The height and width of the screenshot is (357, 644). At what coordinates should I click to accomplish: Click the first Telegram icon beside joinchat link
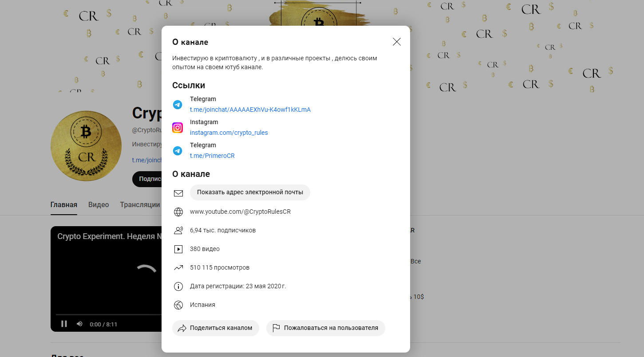tap(178, 105)
